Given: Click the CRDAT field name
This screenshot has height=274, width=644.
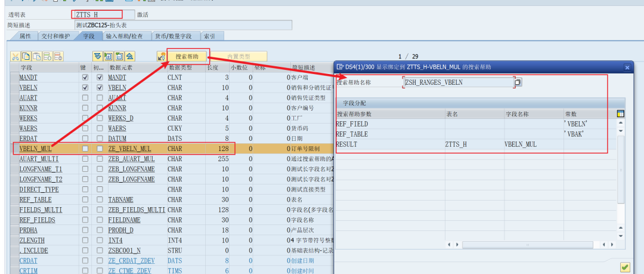Looking at the screenshot, I should click(x=29, y=261).
